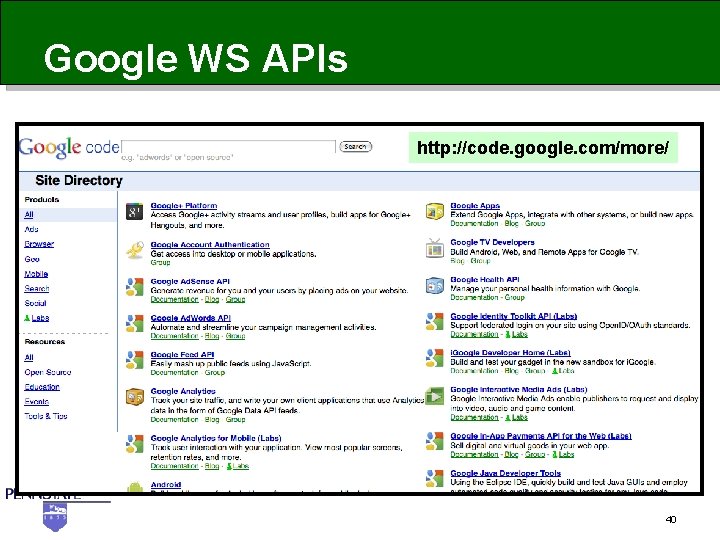Click the Google Health API icon
The height and width of the screenshot is (540, 720).
pyautogui.click(x=434, y=285)
